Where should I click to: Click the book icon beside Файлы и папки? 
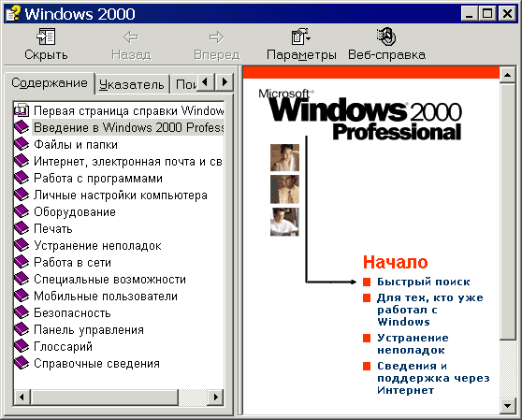[22, 144]
